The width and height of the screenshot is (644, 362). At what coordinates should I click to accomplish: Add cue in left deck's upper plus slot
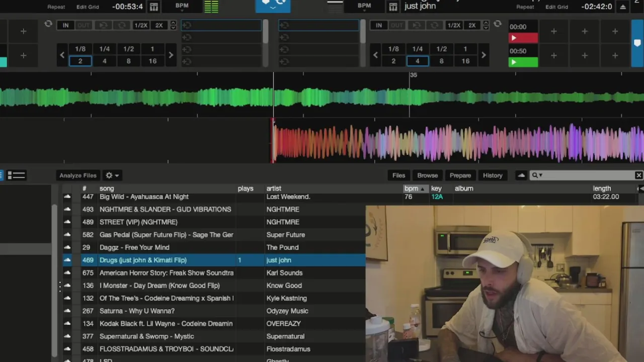23,31
